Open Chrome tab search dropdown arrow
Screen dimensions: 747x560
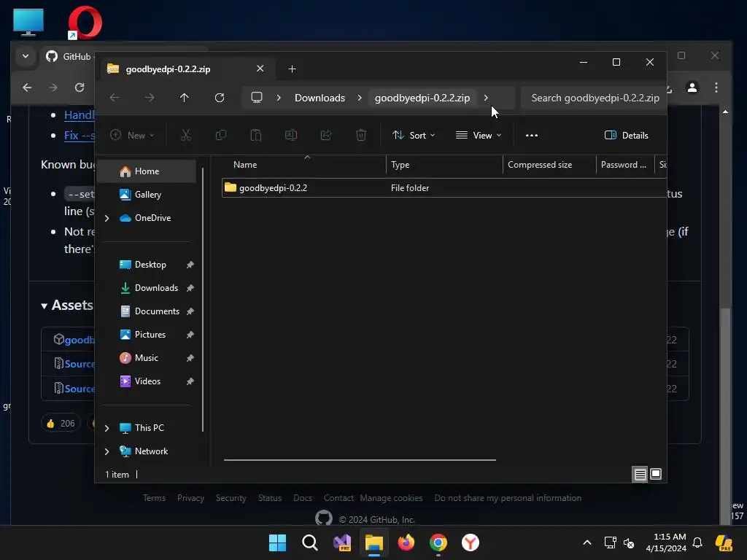[x=26, y=56]
